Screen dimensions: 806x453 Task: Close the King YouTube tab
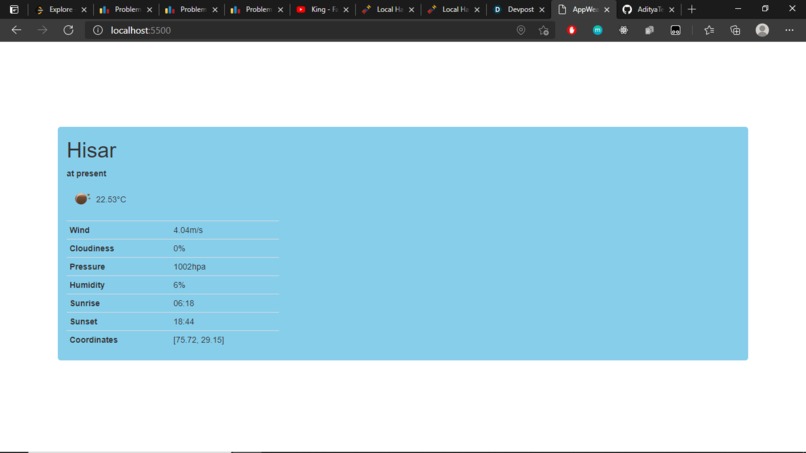(346, 10)
